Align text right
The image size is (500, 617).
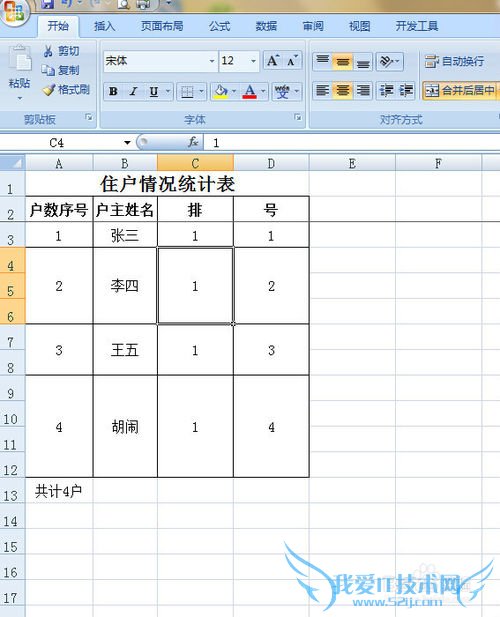point(363,91)
